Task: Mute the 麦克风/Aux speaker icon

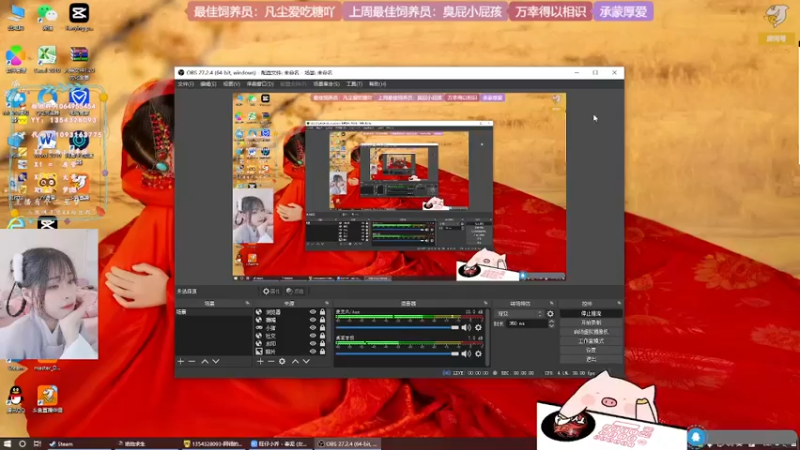Action: 466,328
